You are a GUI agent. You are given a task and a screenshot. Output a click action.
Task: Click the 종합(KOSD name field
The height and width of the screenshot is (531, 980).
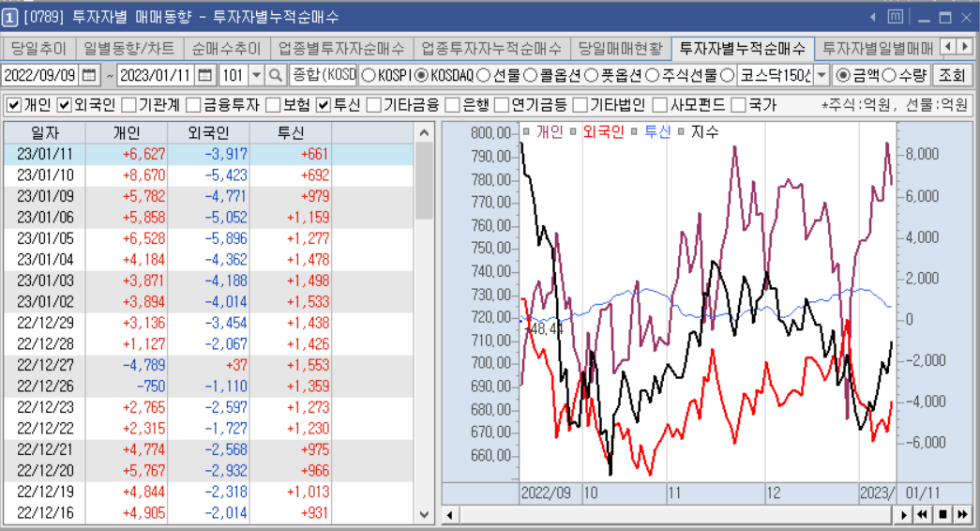click(323, 76)
